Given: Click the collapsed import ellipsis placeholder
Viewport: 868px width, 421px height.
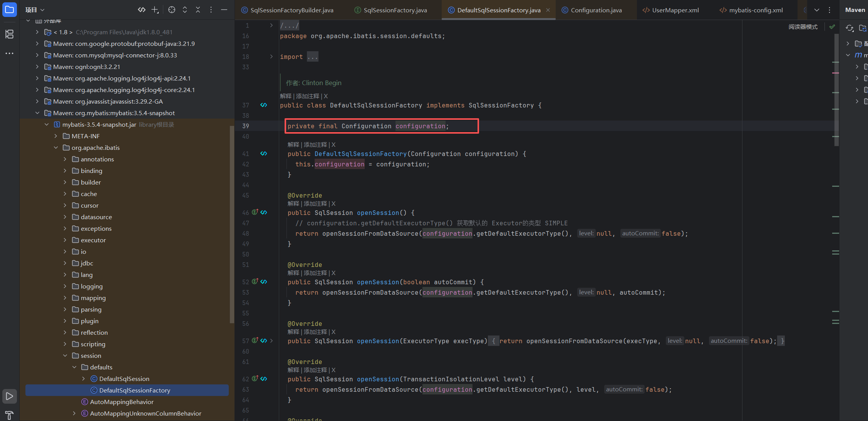Looking at the screenshot, I should (x=313, y=57).
